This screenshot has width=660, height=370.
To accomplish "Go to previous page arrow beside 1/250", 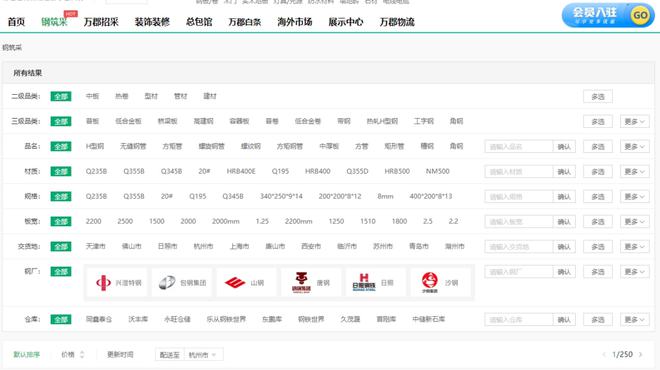I will pyautogui.click(x=604, y=354).
